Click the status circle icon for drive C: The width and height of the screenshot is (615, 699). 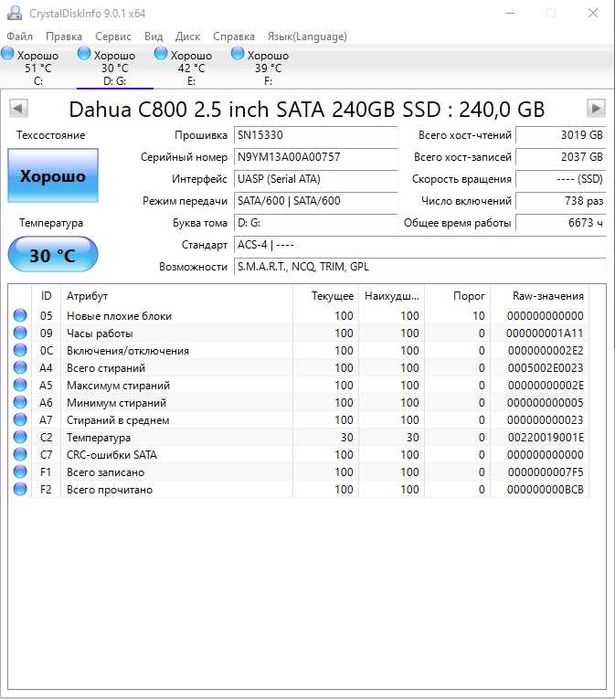tap(8, 54)
